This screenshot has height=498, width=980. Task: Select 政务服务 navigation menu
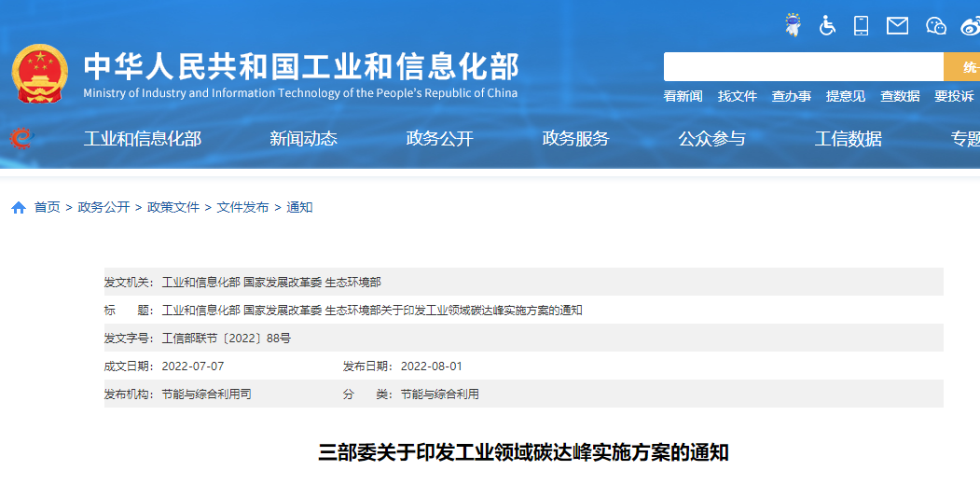[575, 139]
